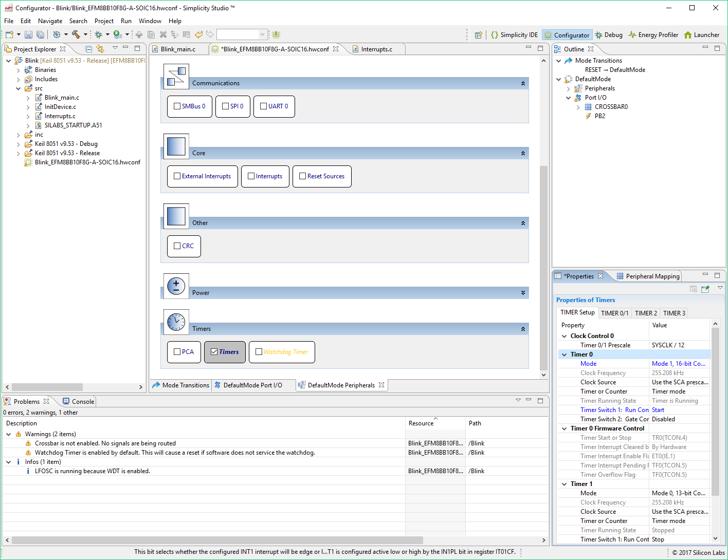Uncheck the Timers checkbox
Viewport: 728px width, 560px height.
[214, 352]
